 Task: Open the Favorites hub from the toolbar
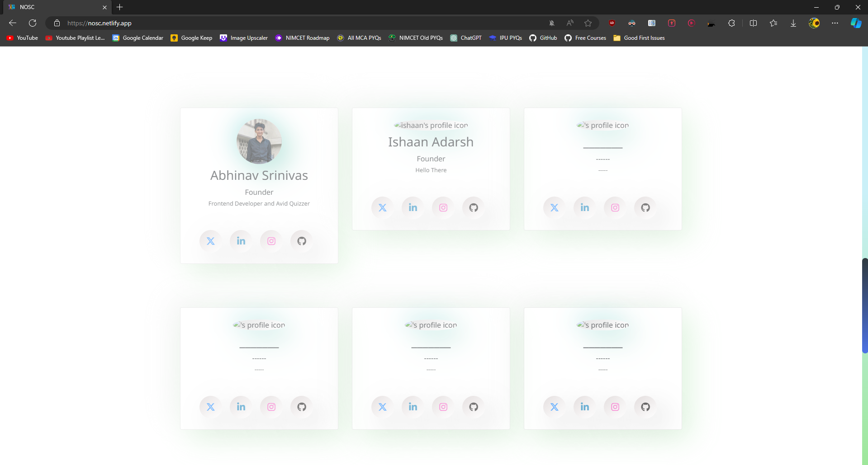(773, 23)
